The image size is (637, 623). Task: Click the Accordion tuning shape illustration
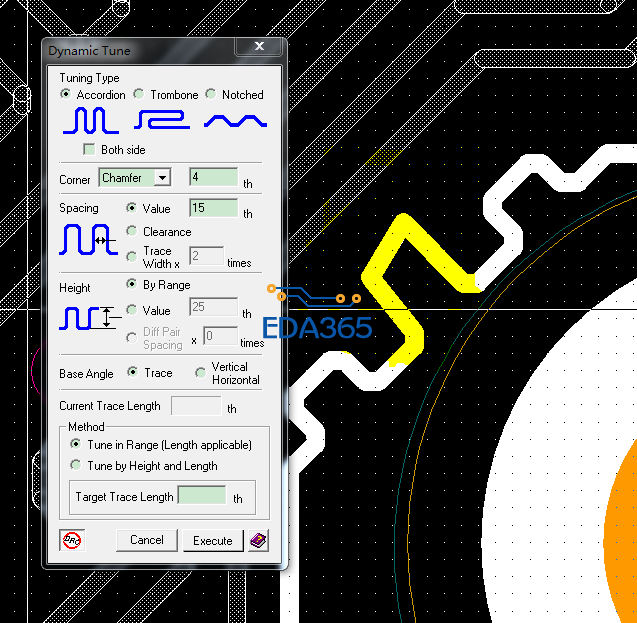[x=91, y=120]
